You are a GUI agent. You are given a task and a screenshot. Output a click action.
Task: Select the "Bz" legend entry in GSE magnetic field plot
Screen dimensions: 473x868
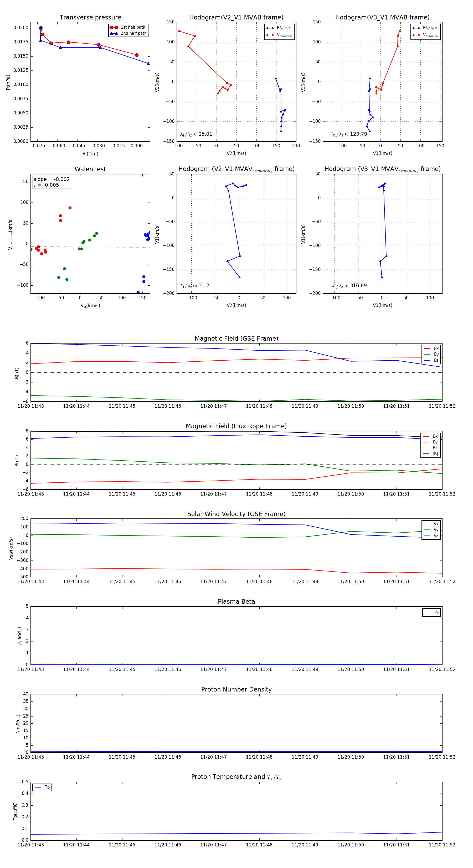tap(431, 360)
